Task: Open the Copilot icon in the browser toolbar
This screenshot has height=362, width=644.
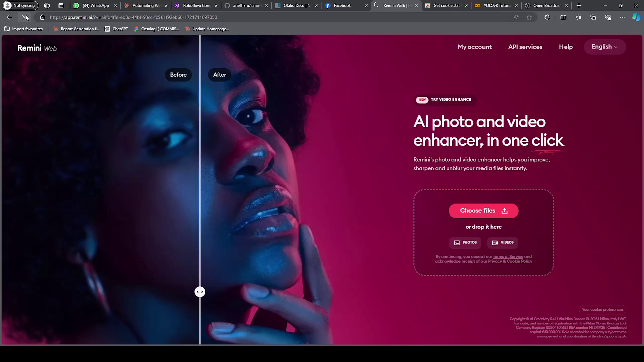Action: (x=636, y=17)
